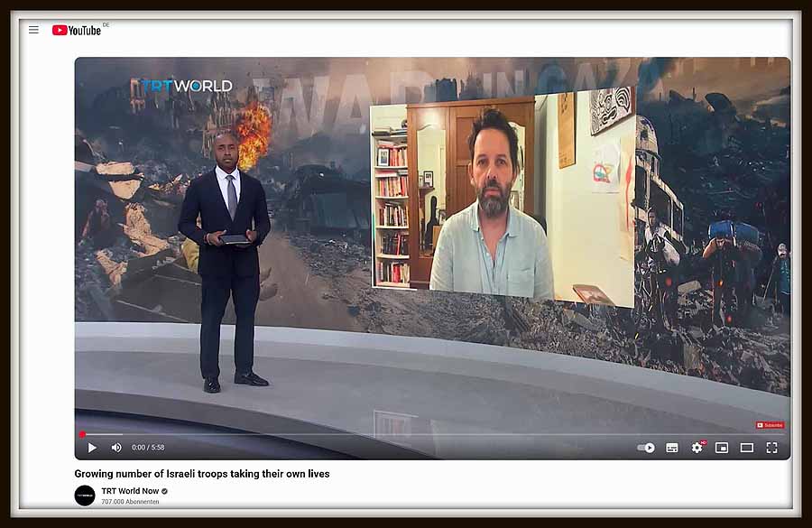Play the video
The height and width of the screenshot is (528, 812).
point(92,448)
